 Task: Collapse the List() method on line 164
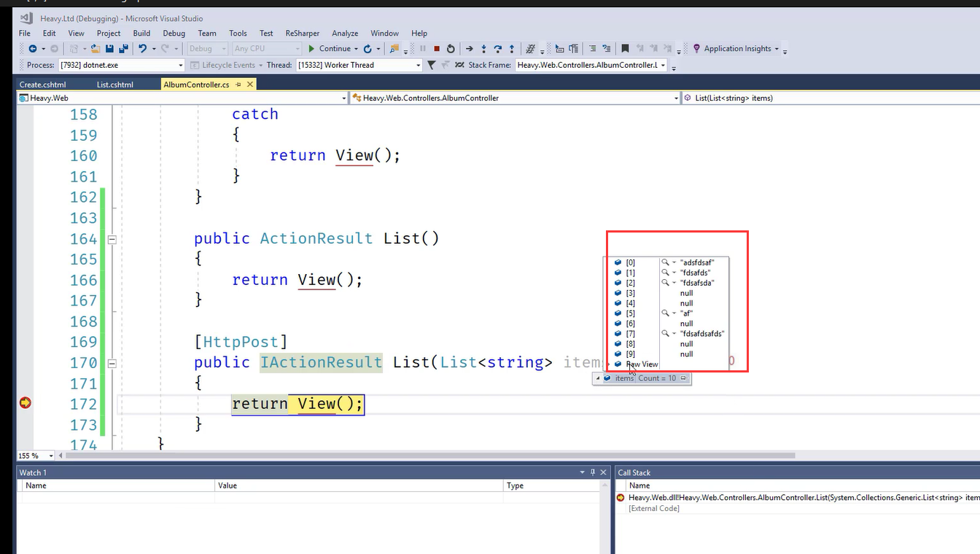tap(112, 238)
